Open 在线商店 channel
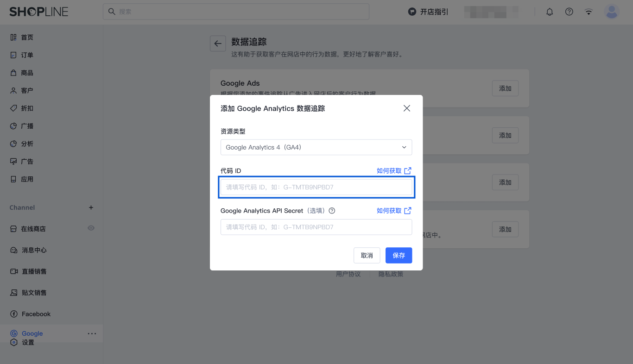This screenshot has width=633, height=364. coord(33,229)
